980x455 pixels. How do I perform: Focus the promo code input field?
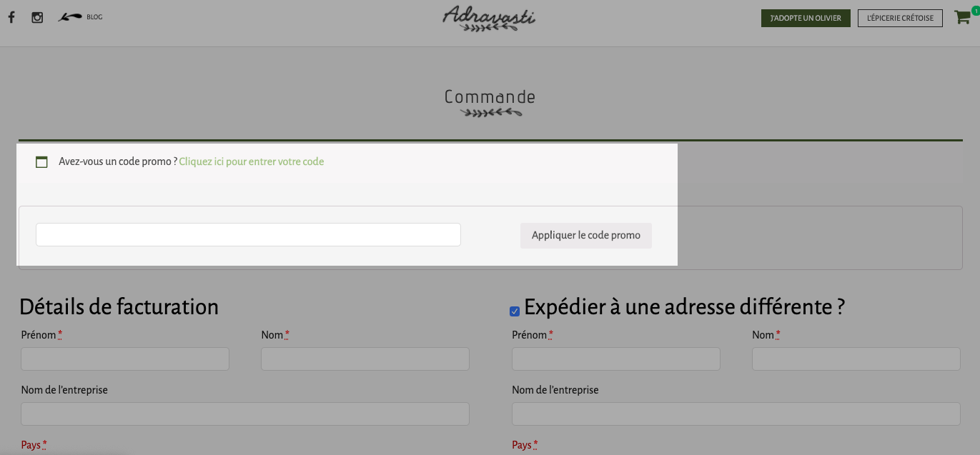click(x=248, y=235)
